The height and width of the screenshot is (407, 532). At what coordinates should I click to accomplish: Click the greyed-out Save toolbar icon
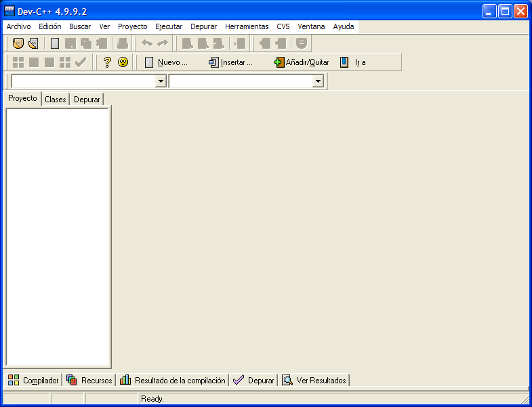coord(70,43)
